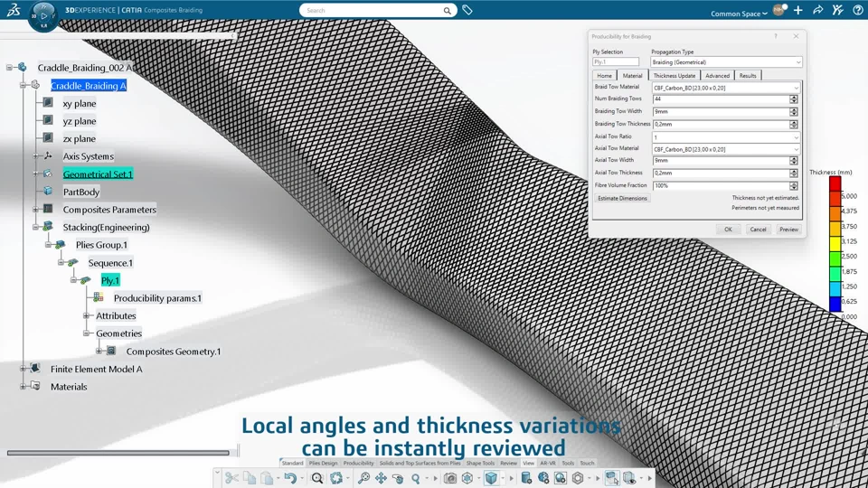Viewport: 868px width, 488px height.
Task: Click the shaded blue cube view mode icon
Action: 491,477
